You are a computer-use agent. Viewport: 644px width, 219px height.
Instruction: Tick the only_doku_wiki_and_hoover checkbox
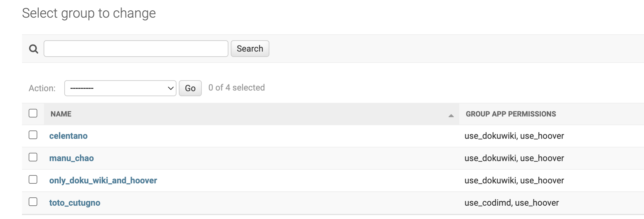(33, 179)
